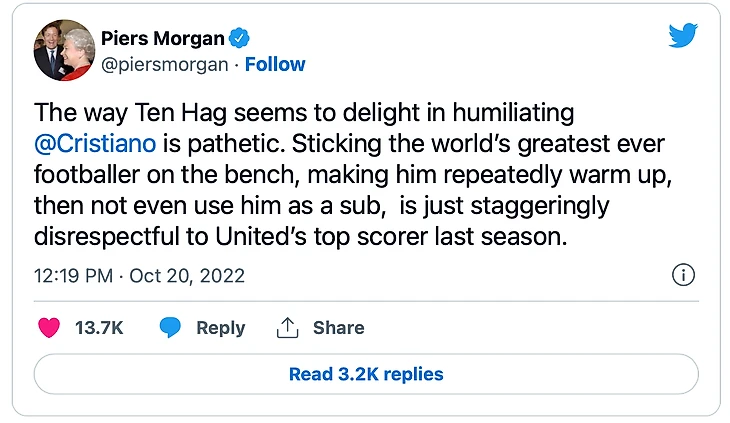The image size is (730, 423).
Task: Open the tweet info circle icon
Action: 682,275
